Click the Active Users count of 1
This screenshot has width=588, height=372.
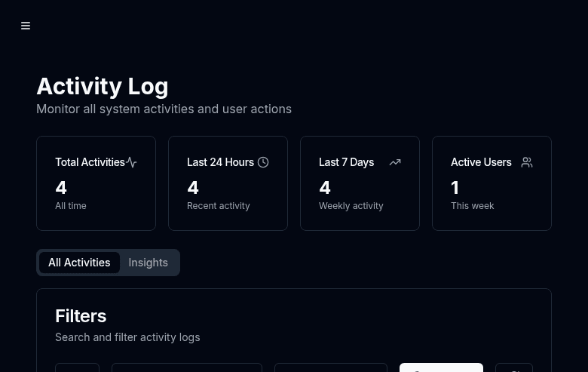tap(455, 188)
